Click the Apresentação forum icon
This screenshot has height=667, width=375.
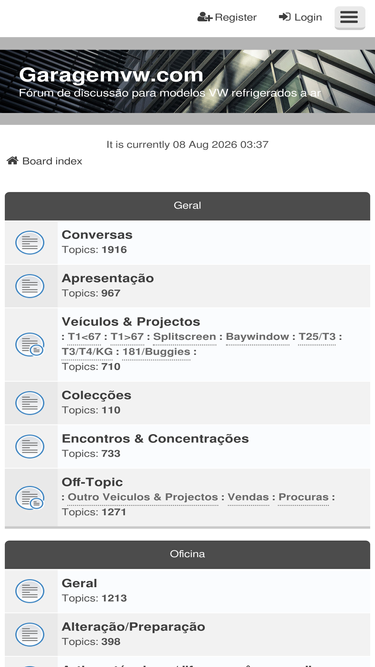(30, 286)
